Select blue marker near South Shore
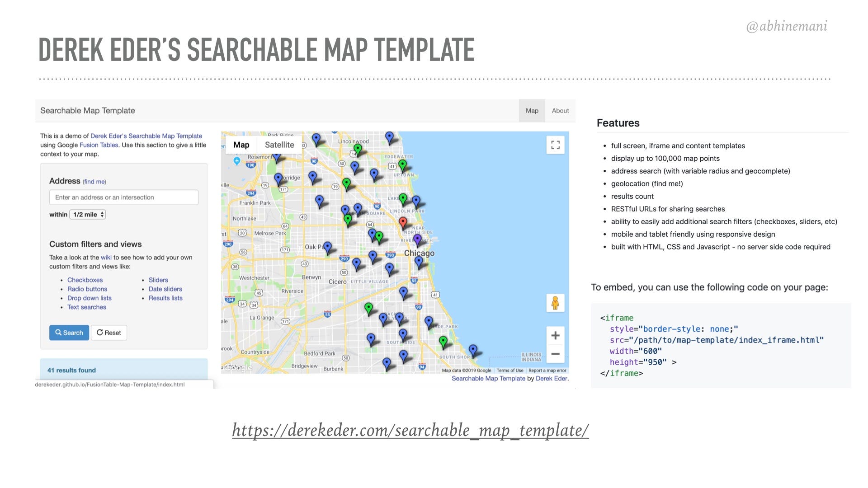The height and width of the screenshot is (488, 868). click(x=473, y=351)
